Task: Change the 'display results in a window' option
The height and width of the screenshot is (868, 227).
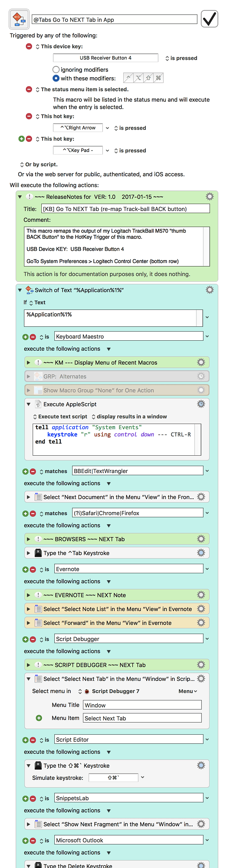Action: coord(129,417)
